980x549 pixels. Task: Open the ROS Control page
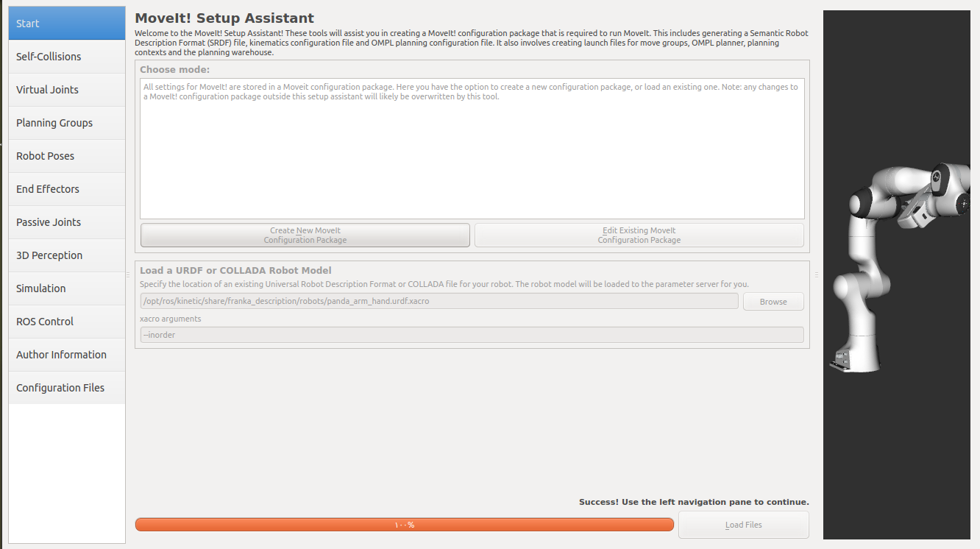tap(67, 322)
